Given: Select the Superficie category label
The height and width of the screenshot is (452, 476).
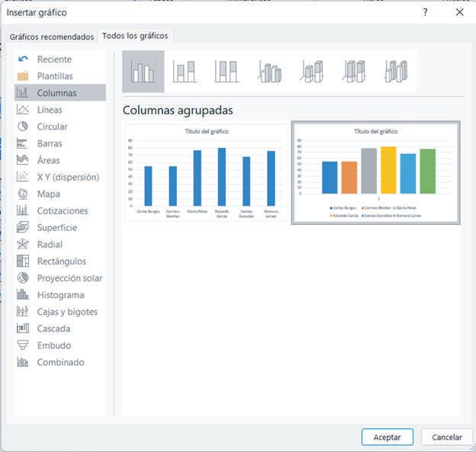Looking at the screenshot, I should coord(57,227).
